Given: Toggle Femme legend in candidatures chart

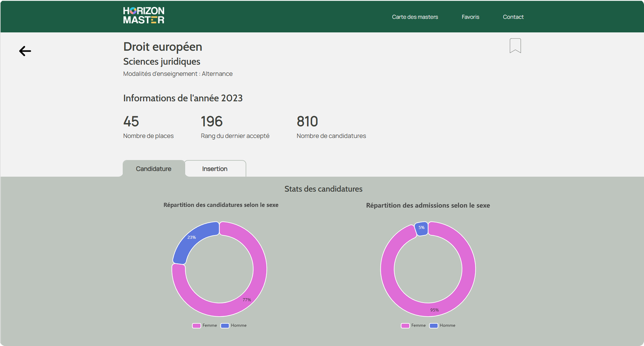Looking at the screenshot, I should (205, 325).
